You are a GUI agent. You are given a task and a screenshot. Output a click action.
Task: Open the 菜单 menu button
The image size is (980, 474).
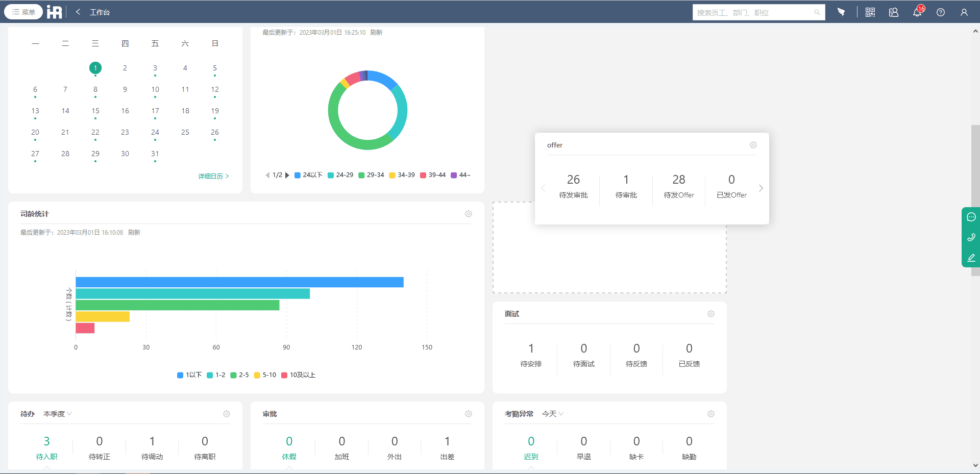coord(23,12)
